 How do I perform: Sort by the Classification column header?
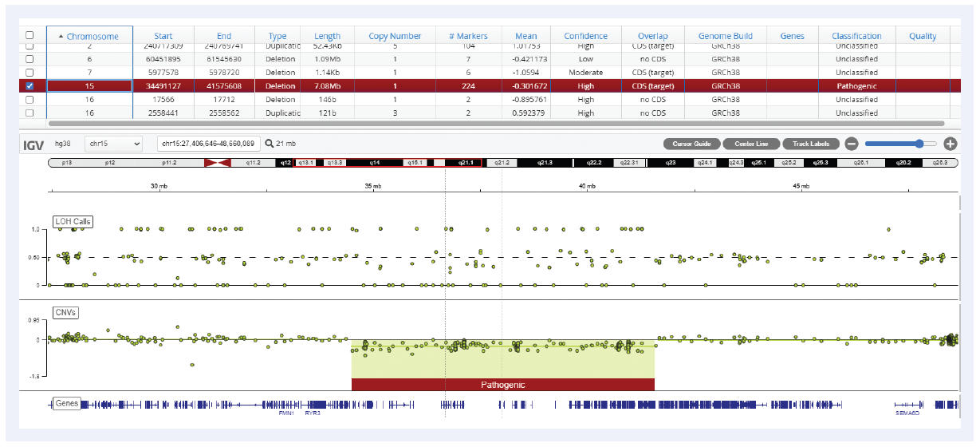[856, 36]
